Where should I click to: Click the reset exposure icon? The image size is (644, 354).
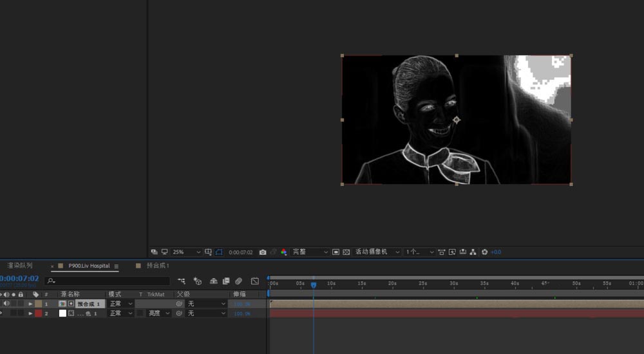click(484, 252)
